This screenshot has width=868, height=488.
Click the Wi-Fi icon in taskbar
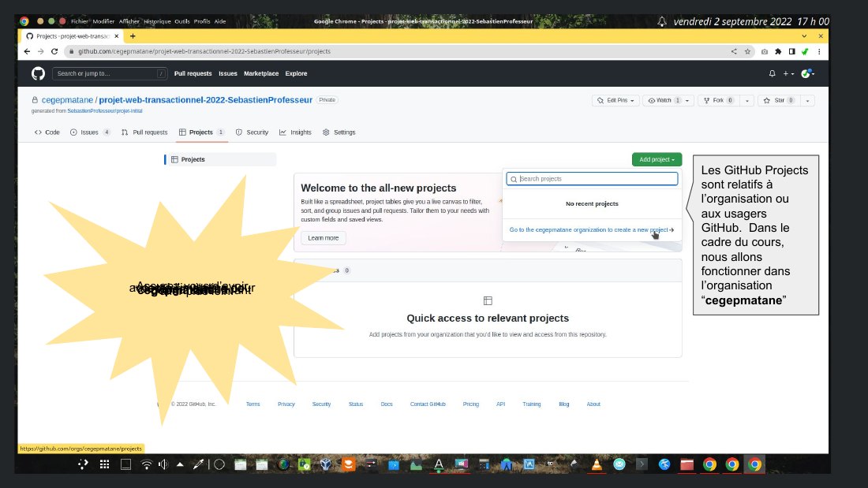click(146, 464)
